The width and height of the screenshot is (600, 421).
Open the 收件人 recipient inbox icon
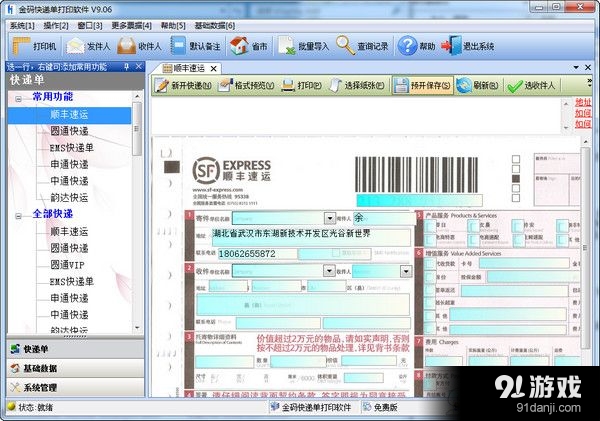pyautogui.click(x=127, y=46)
